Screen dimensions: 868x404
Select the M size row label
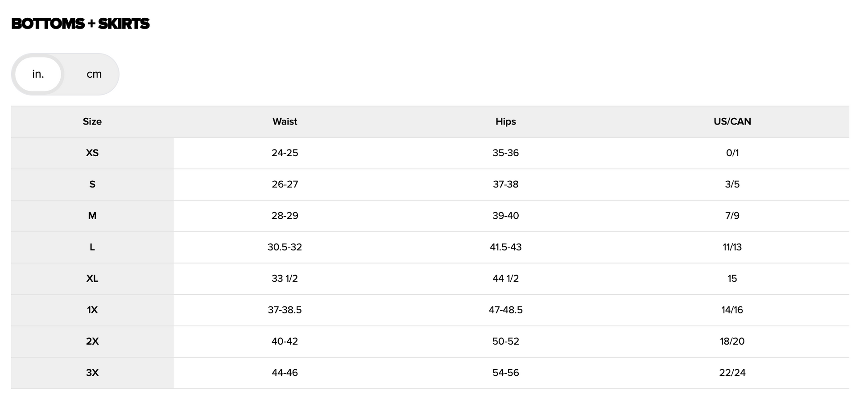(92, 216)
